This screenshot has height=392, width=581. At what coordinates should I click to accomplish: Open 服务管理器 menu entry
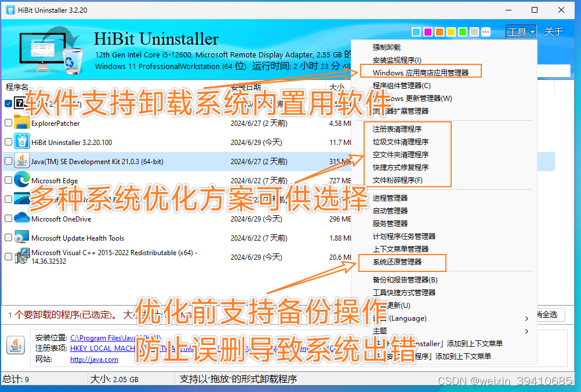point(390,224)
